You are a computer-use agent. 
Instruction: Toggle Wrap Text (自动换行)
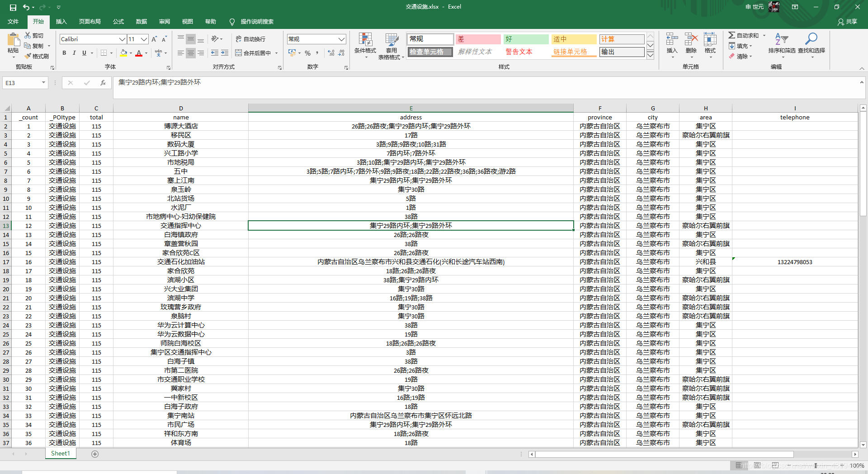(x=250, y=39)
